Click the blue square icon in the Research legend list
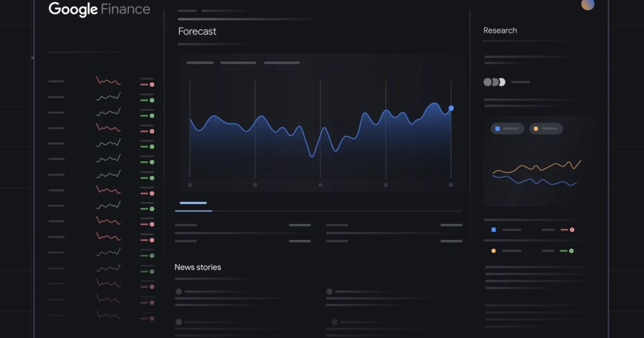 point(494,230)
